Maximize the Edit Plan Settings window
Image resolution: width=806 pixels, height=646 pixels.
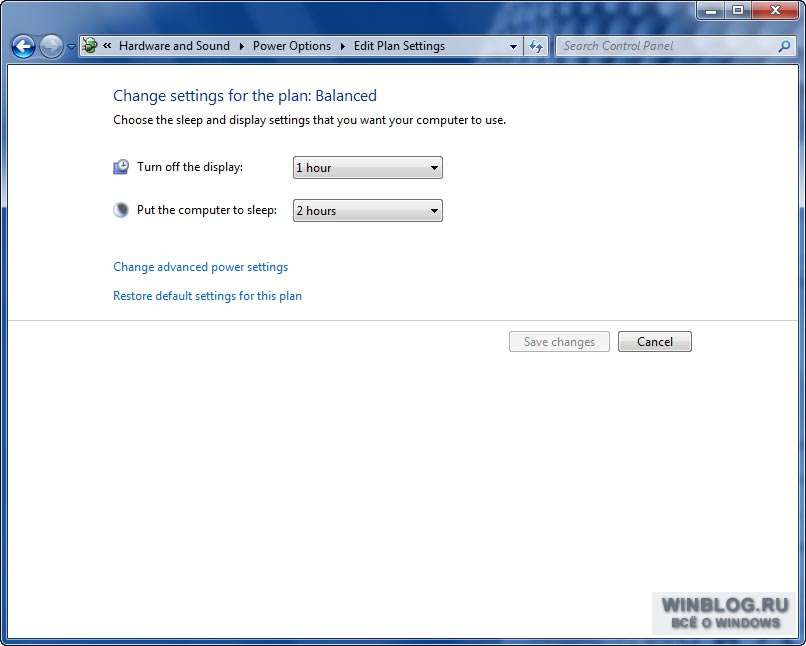738,10
